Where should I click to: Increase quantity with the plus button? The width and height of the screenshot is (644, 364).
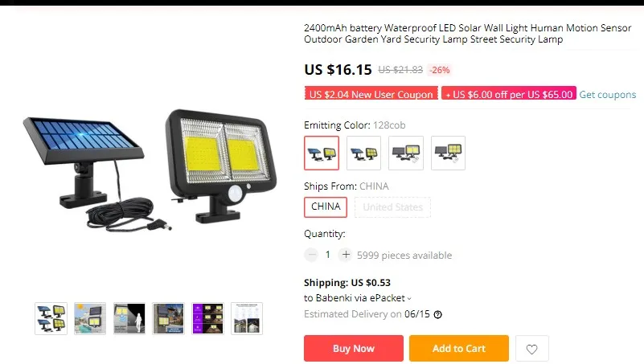(x=346, y=255)
